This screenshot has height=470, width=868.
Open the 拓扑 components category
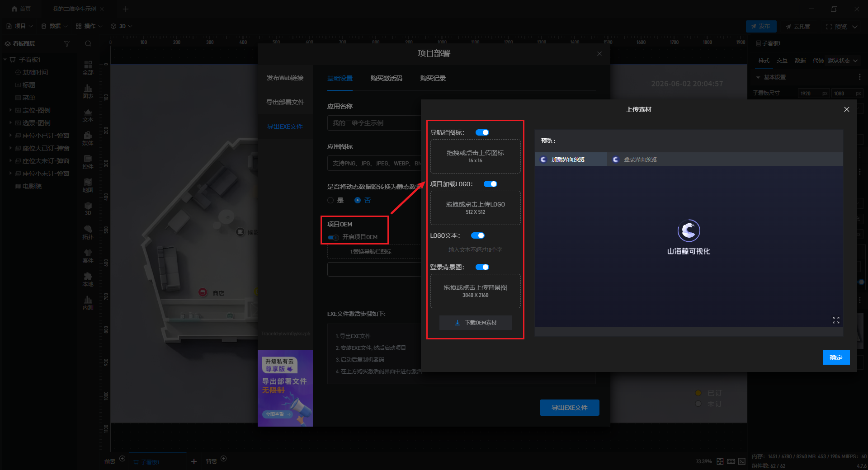pyautogui.click(x=88, y=232)
